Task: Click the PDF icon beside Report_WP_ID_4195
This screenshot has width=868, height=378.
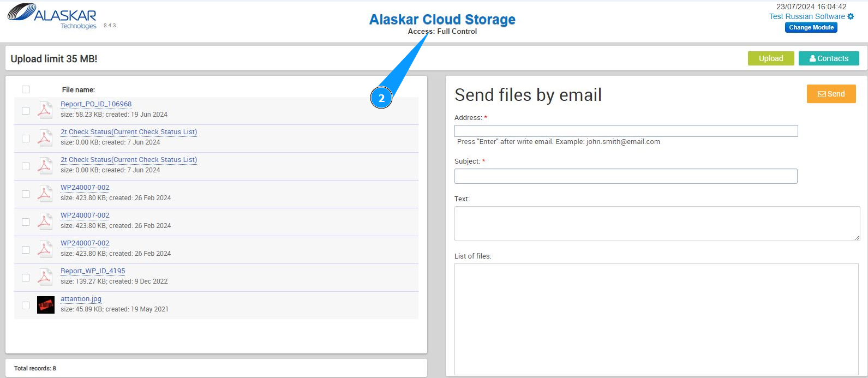Action: (45, 277)
